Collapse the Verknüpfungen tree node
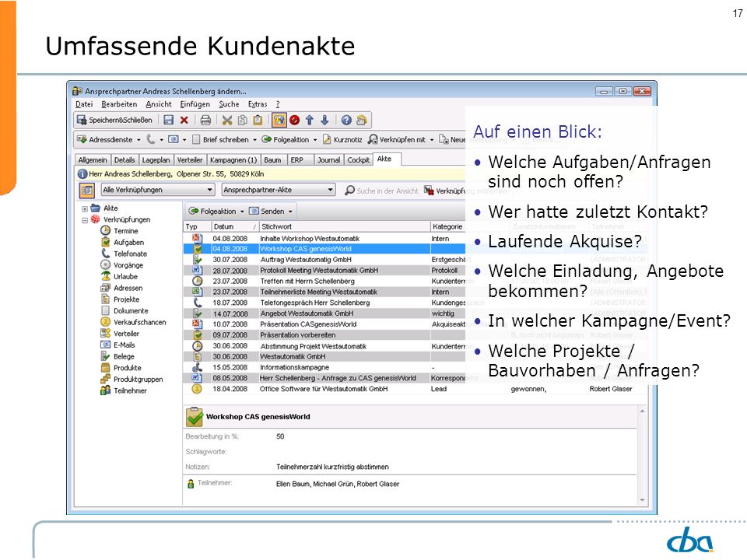Screen dimensions: 747x560 click(x=84, y=220)
